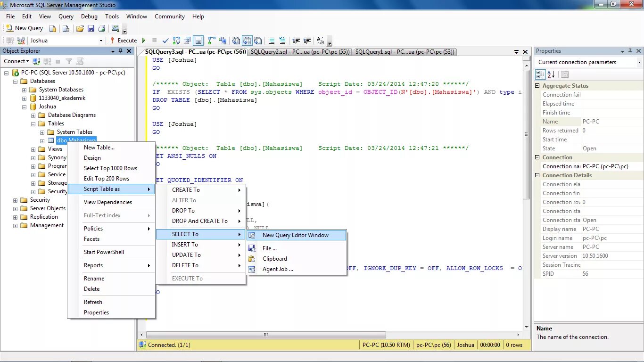Screen dimensions: 644x362
Task: Display Estimated Execution Plan icon
Action: pyautogui.click(x=177, y=41)
